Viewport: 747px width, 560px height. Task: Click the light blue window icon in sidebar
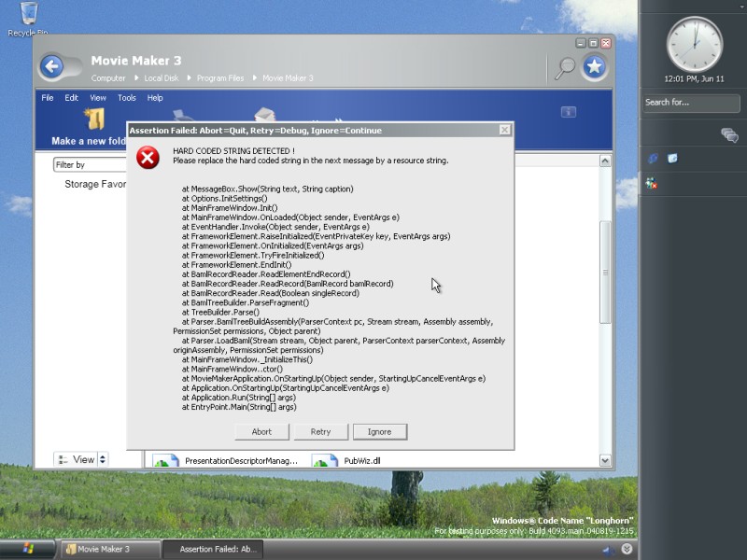click(672, 159)
